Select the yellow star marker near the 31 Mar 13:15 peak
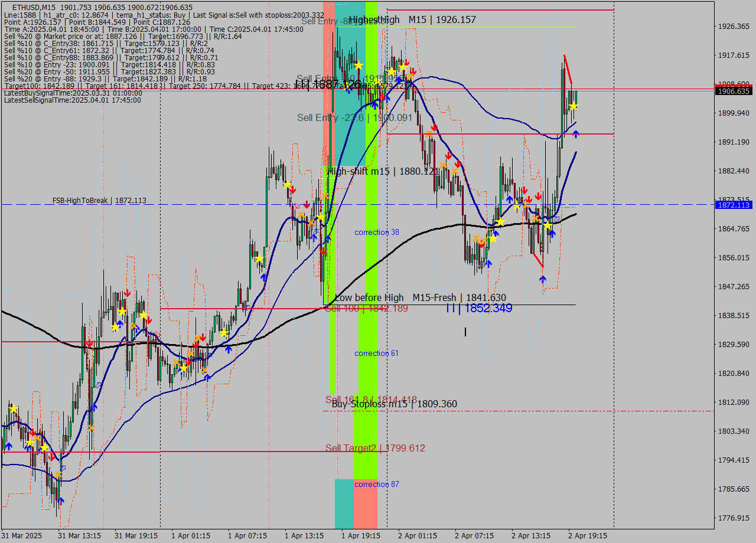This screenshot has width=756, height=543. coord(122,311)
